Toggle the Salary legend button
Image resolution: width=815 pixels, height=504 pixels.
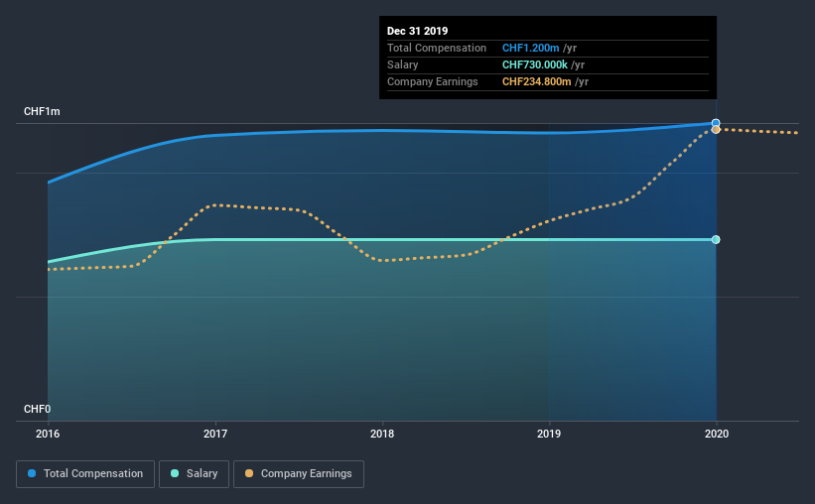(x=194, y=474)
